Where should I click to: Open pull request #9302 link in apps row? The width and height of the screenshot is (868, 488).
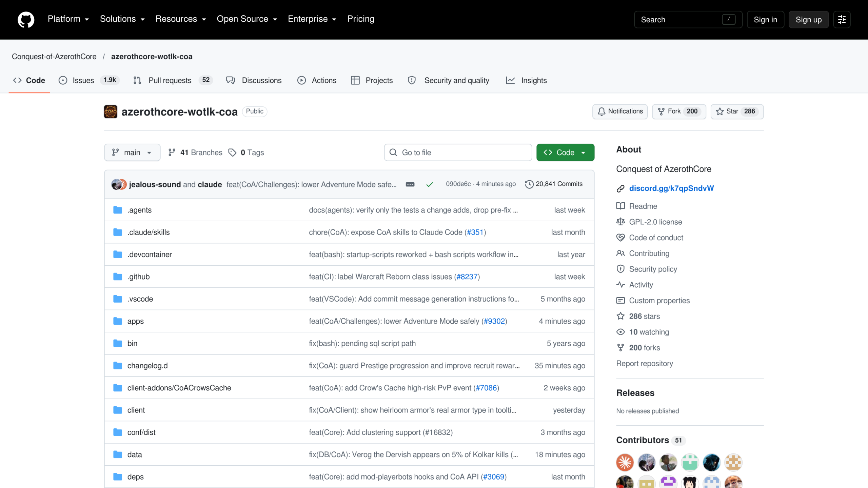[x=494, y=321]
